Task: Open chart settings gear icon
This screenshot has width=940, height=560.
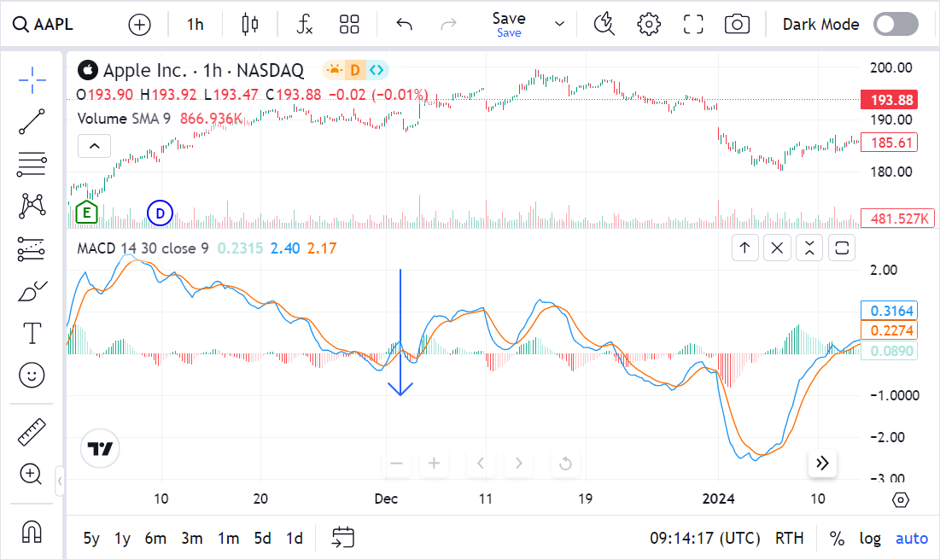Action: point(649,24)
